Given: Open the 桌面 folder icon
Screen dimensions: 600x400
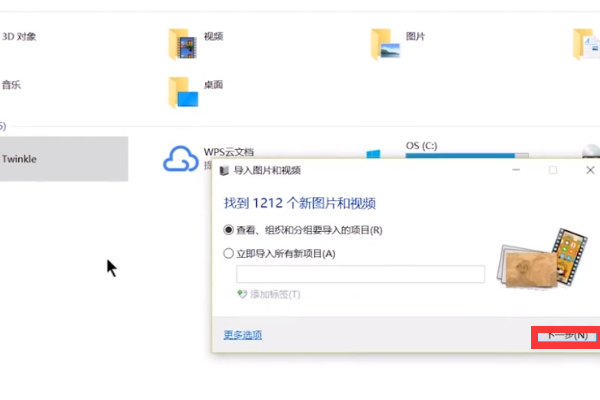Looking at the screenshot, I should pyautogui.click(x=183, y=93).
